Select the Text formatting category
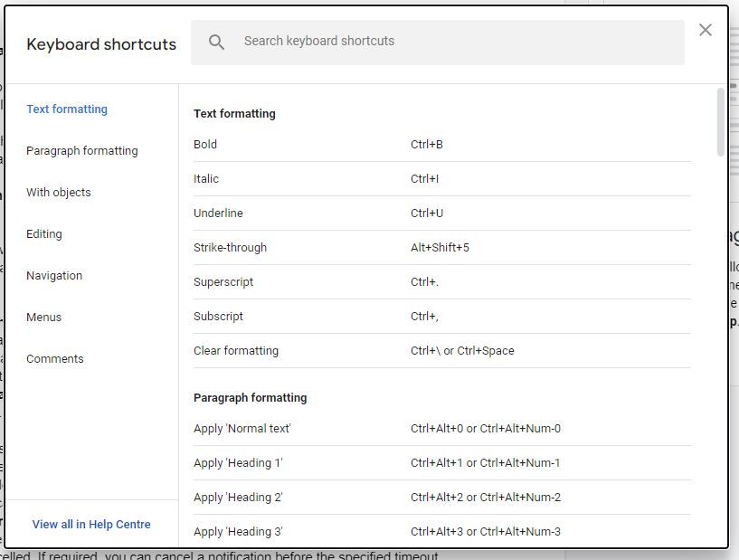The width and height of the screenshot is (739, 560). tap(67, 109)
